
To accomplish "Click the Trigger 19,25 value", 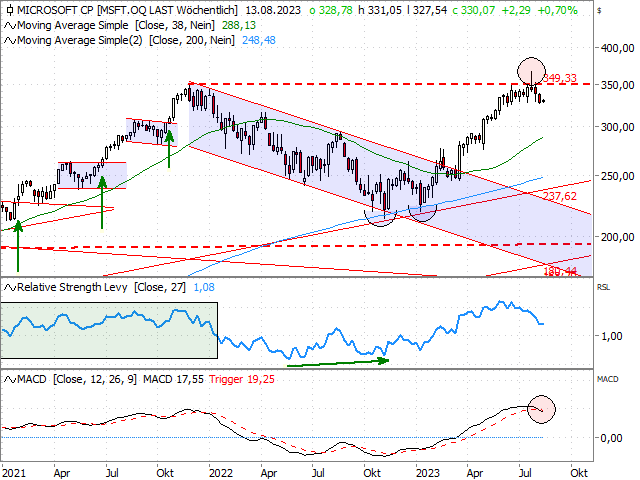I will [242, 380].
